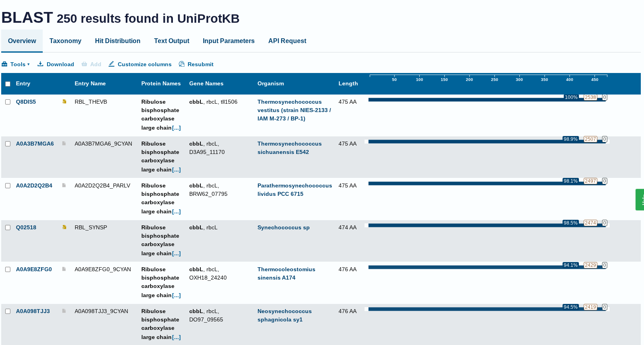644x345 pixels.
Task: Select the checkbox for A0A9E8ZFG0
Action: (8, 269)
